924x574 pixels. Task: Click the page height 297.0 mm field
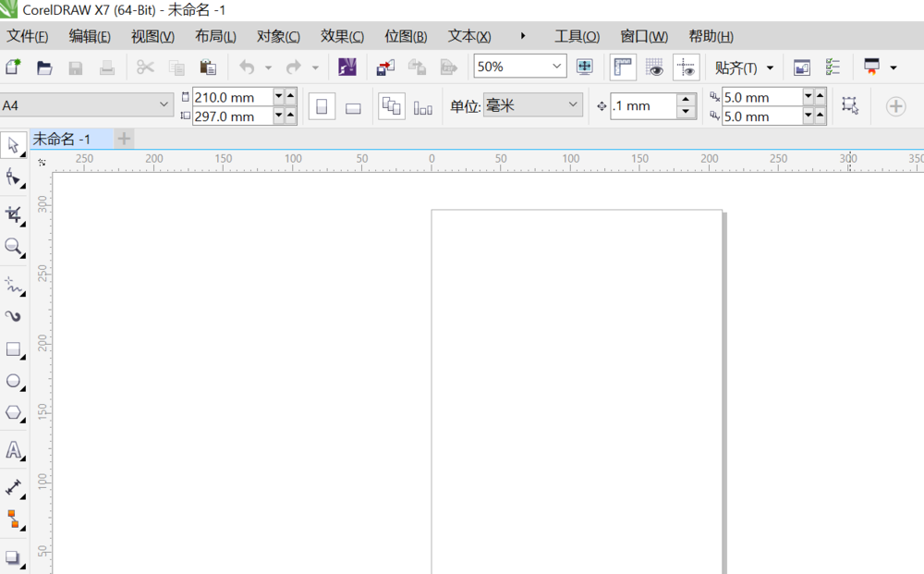233,116
